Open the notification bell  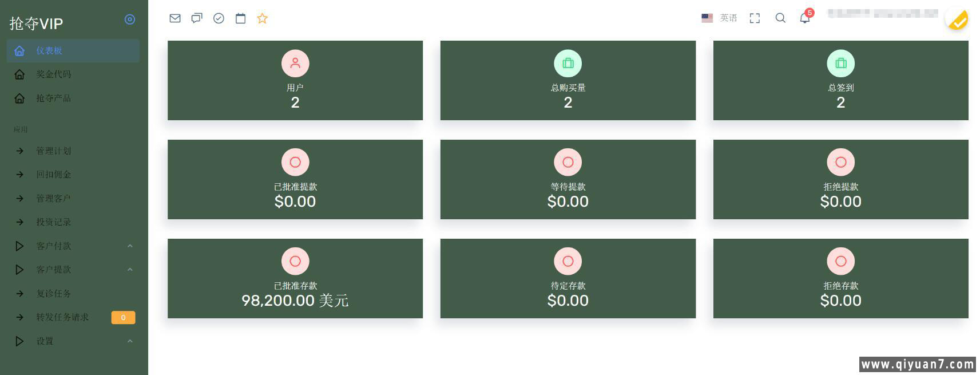coord(804,18)
